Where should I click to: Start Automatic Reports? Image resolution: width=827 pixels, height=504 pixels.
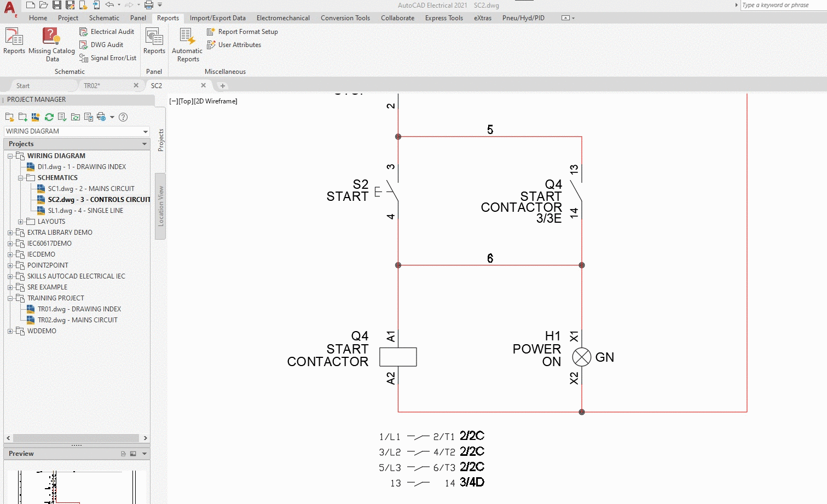188,45
